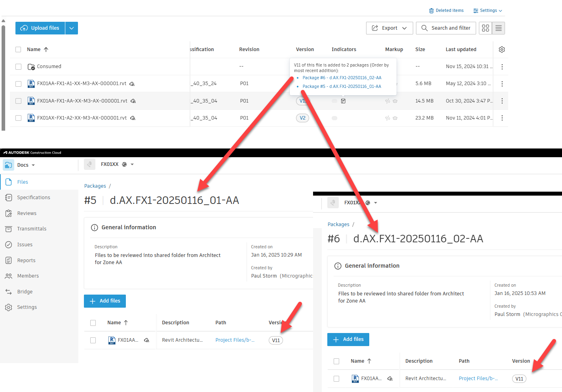Open the Docs module switcher dropdown

(33, 165)
